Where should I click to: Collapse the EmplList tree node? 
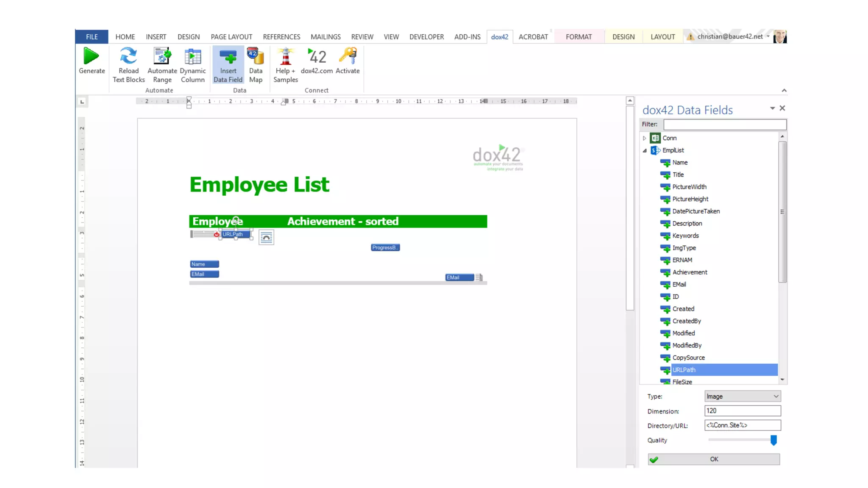point(645,150)
